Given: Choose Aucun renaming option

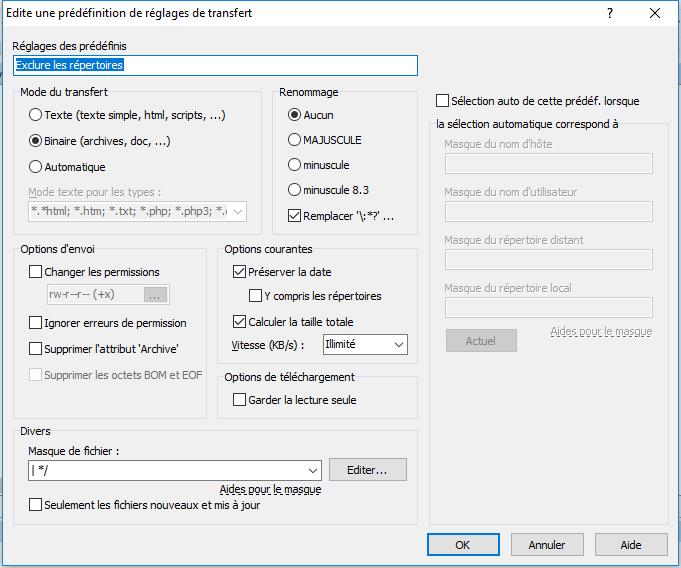Looking at the screenshot, I should pos(294,115).
